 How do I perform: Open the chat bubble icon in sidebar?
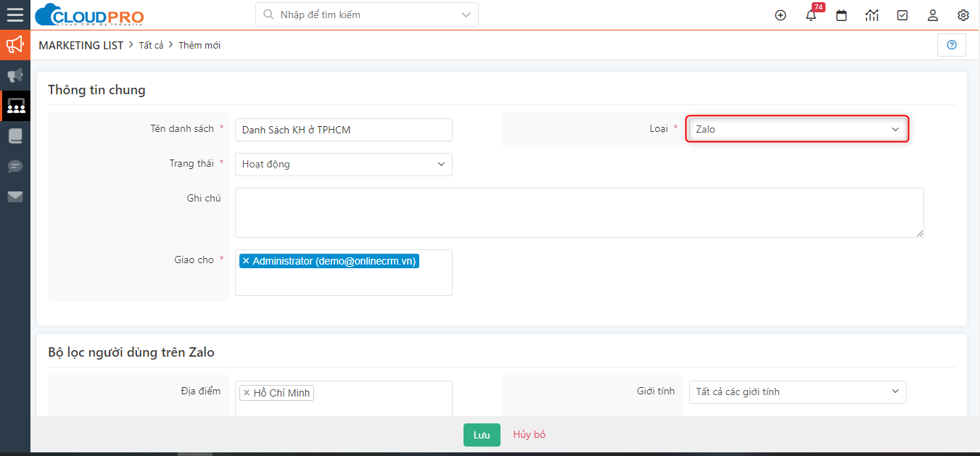coord(15,166)
